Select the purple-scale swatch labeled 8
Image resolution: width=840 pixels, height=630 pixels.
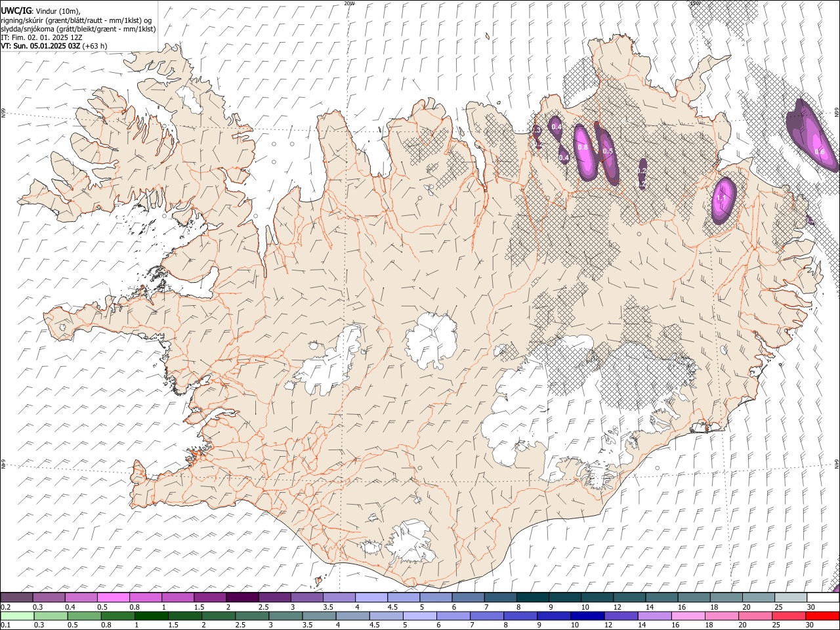[532, 597]
